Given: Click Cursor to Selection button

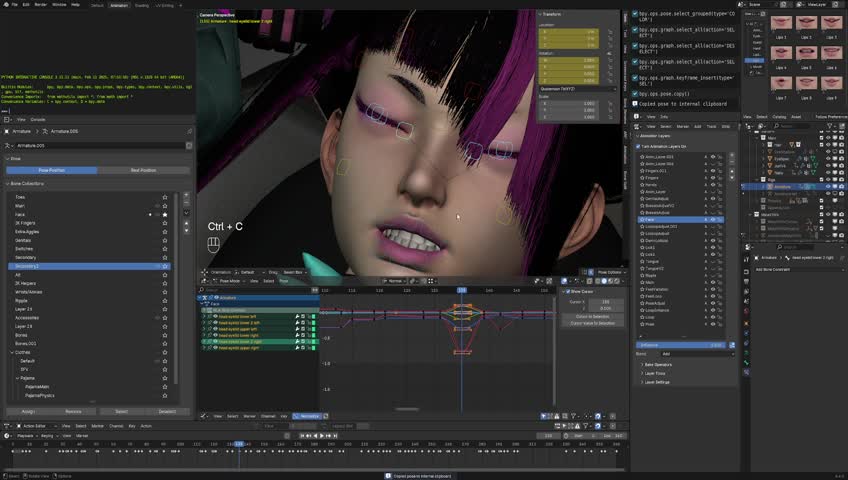Looking at the screenshot, I should pyautogui.click(x=592, y=317).
